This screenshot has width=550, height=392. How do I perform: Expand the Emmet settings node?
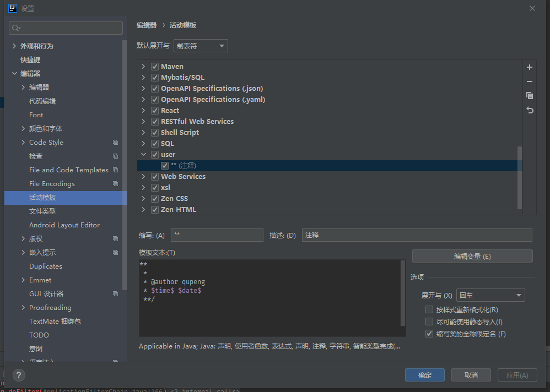[23, 280]
